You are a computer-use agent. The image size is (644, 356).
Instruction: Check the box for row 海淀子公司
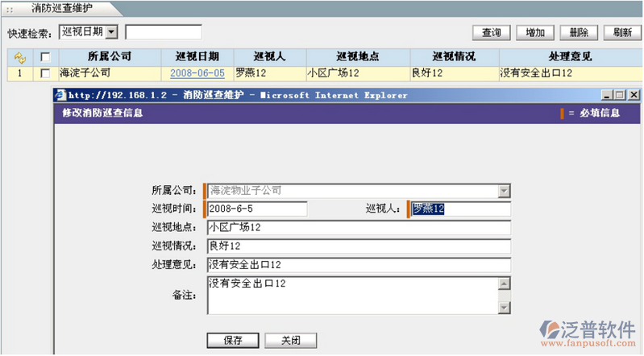pyautogui.click(x=46, y=73)
